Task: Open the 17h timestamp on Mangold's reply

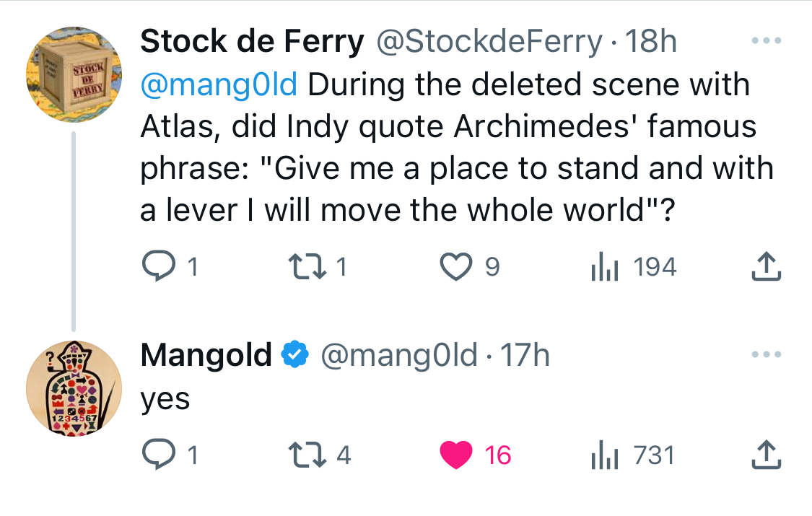Action: pos(525,354)
